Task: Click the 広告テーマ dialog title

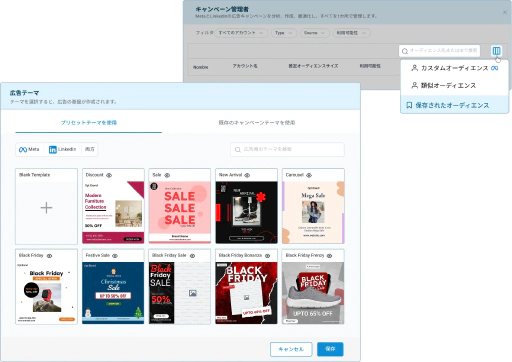Action: coord(24,93)
